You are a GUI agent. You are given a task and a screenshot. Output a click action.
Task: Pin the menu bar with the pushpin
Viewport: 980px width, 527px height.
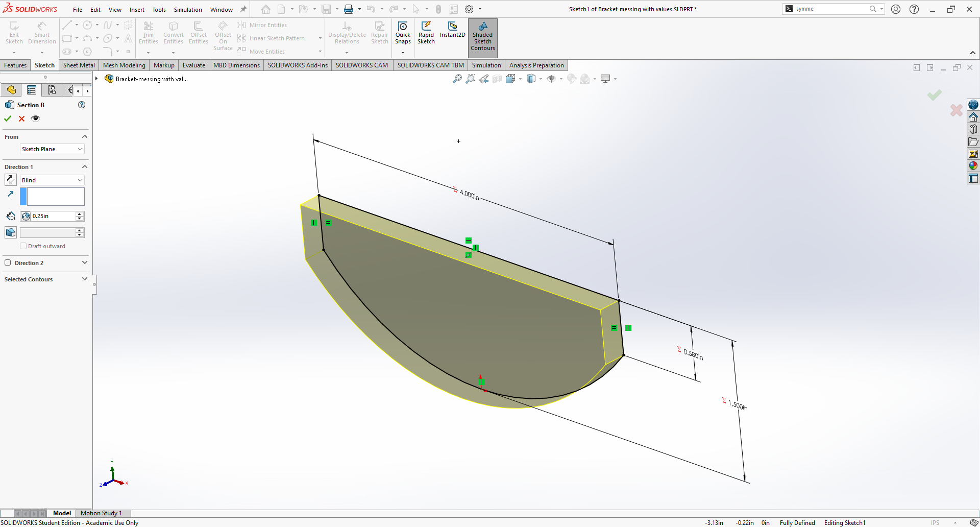tap(243, 9)
